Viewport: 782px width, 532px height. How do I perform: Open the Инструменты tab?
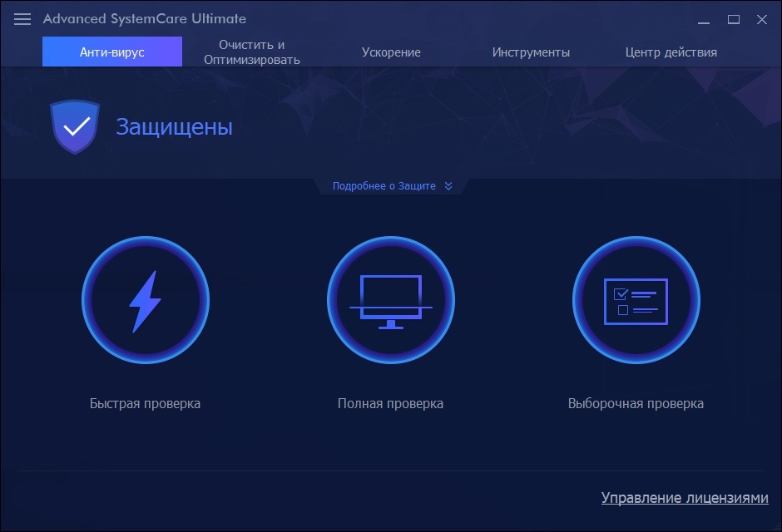[x=531, y=52]
